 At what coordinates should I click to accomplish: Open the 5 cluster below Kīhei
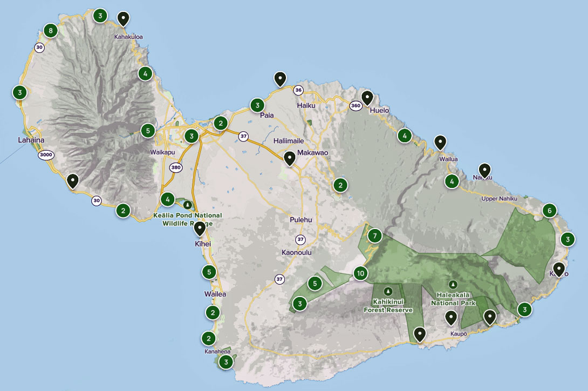click(x=208, y=273)
